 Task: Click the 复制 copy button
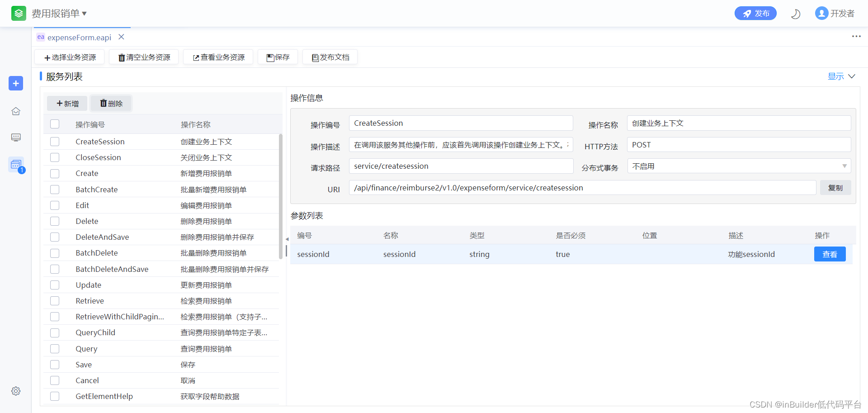point(835,188)
